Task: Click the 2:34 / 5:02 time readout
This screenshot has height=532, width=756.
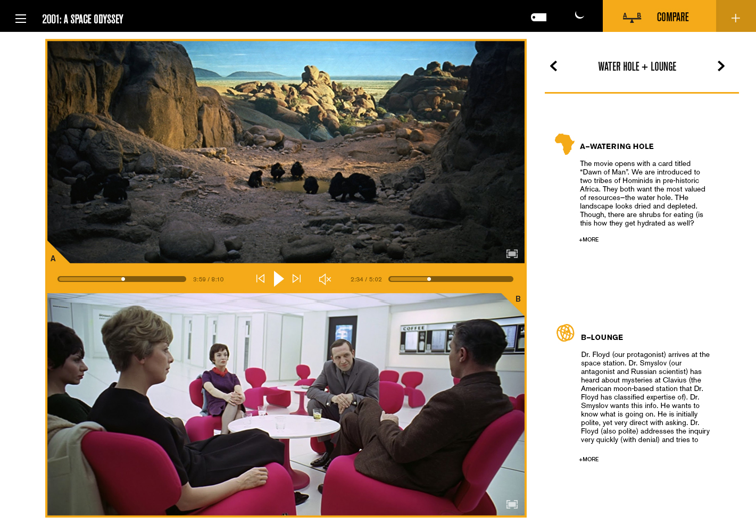Action: (x=366, y=279)
